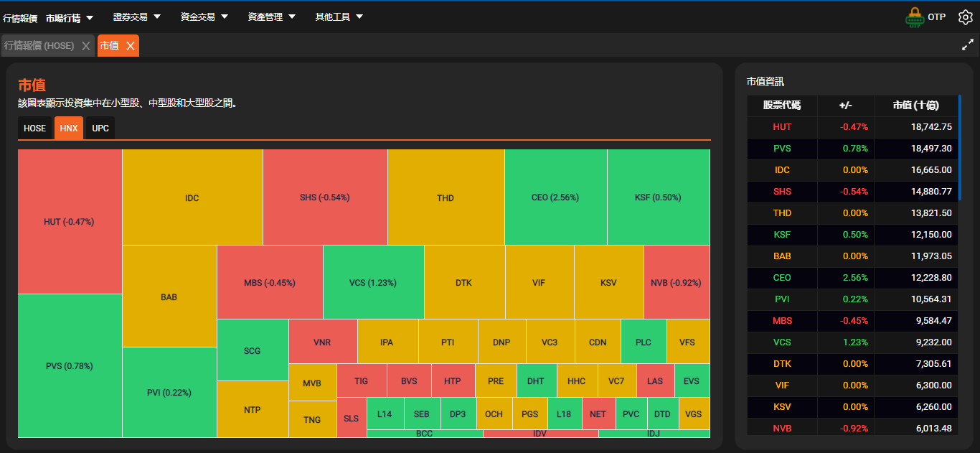Select the HNX exchange toggle
Screen dimensions: 980x453
[69, 129]
